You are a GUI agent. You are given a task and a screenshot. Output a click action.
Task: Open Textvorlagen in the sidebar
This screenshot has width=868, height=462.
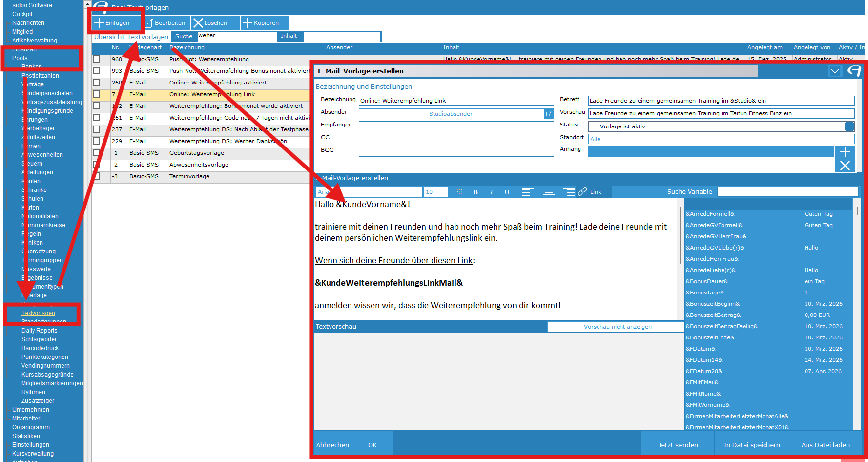coord(38,313)
